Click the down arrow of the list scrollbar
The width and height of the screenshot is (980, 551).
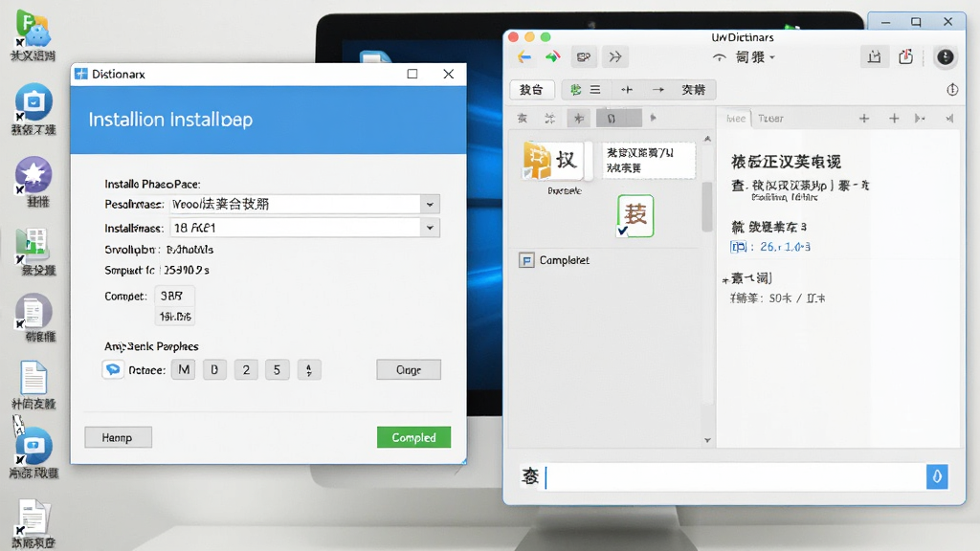pyautogui.click(x=707, y=440)
